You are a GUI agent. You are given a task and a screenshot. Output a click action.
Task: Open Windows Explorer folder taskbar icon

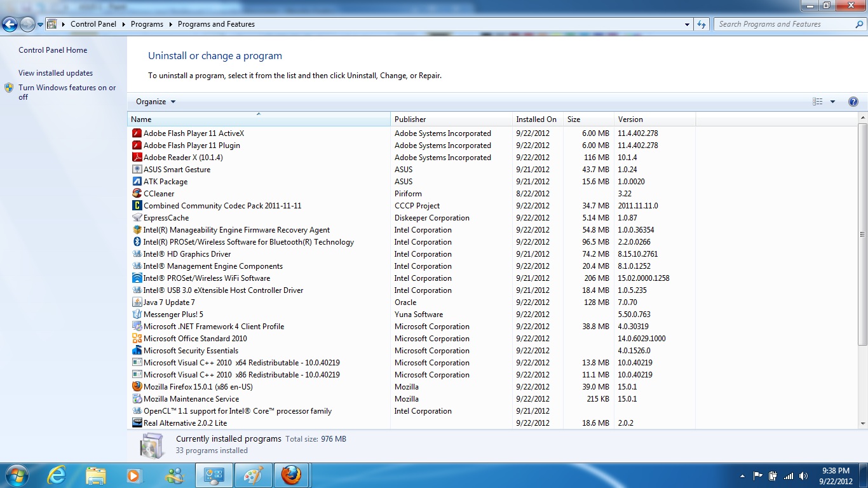click(x=96, y=475)
